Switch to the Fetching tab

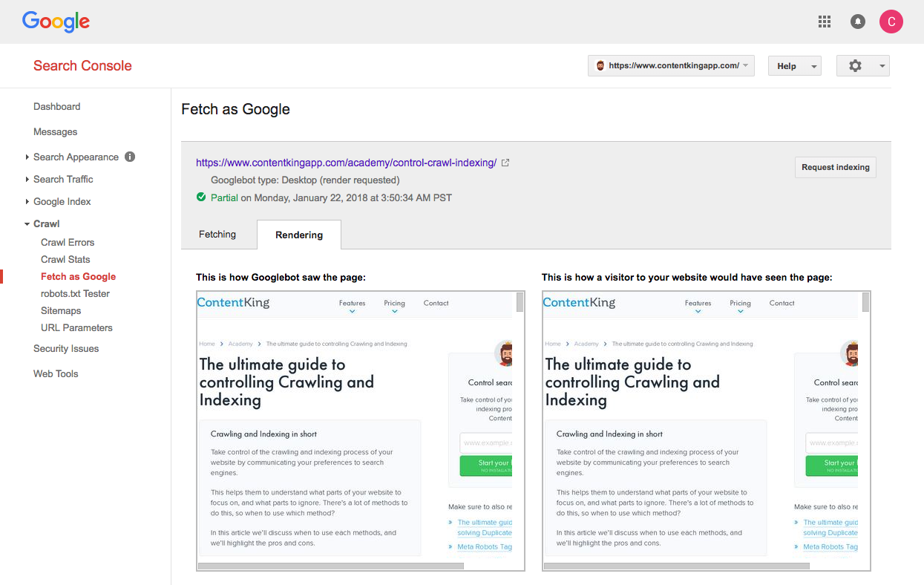point(217,234)
